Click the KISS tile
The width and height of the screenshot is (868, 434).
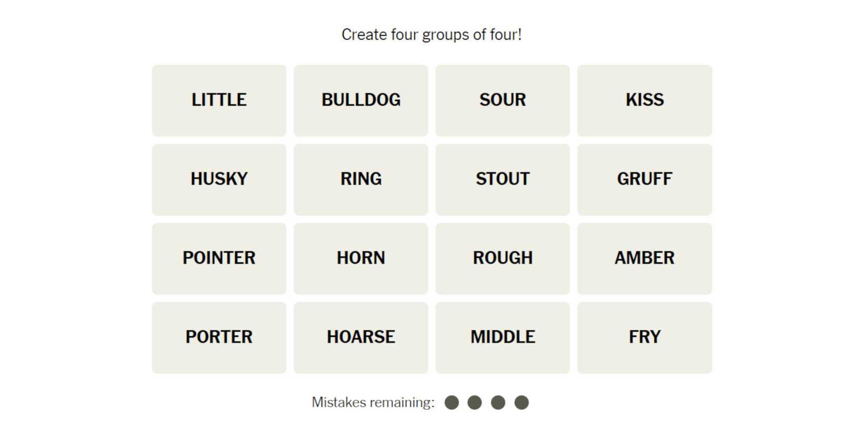pos(644,100)
